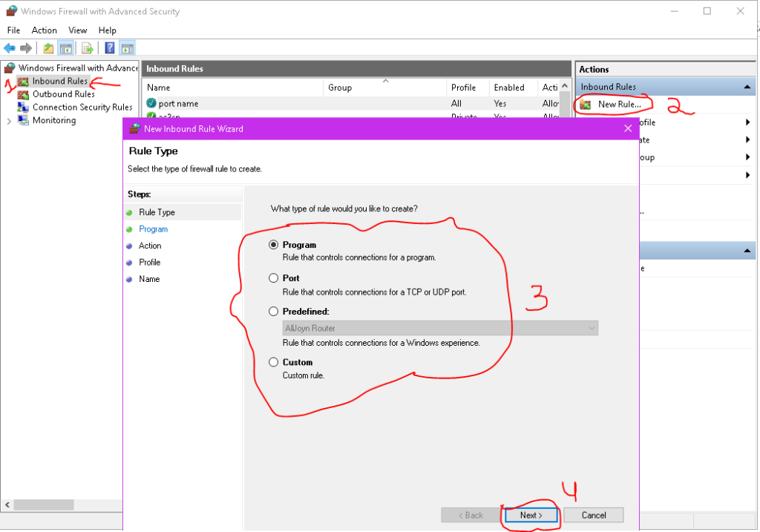Click the Inbound Rules tree icon
Viewport: 760px width, 532px height.
[23, 81]
